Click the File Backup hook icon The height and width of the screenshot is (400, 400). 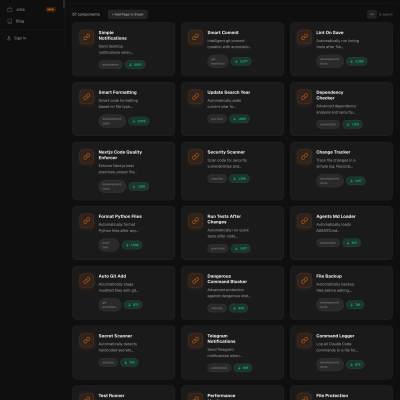[304, 280]
